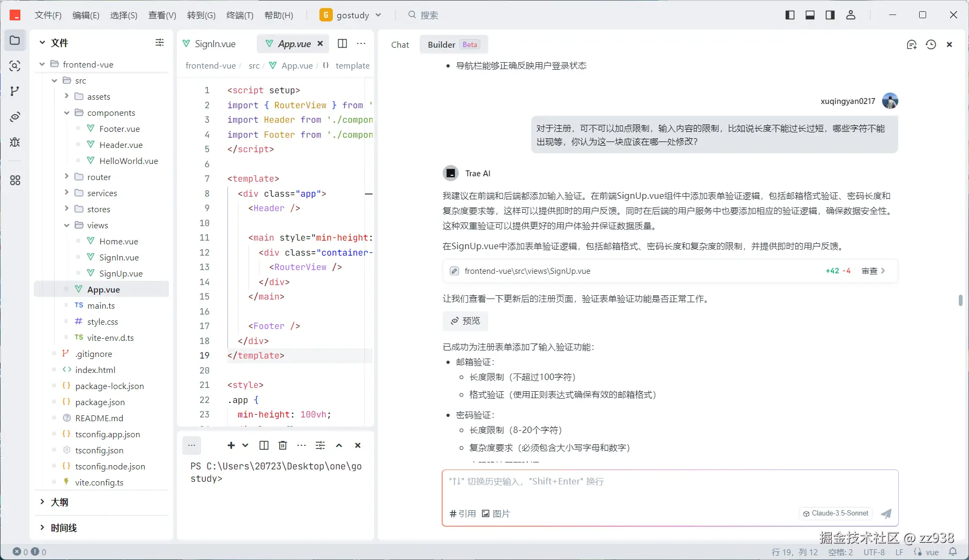
Task: Close the App.vue editor tab
Action: pos(320,43)
